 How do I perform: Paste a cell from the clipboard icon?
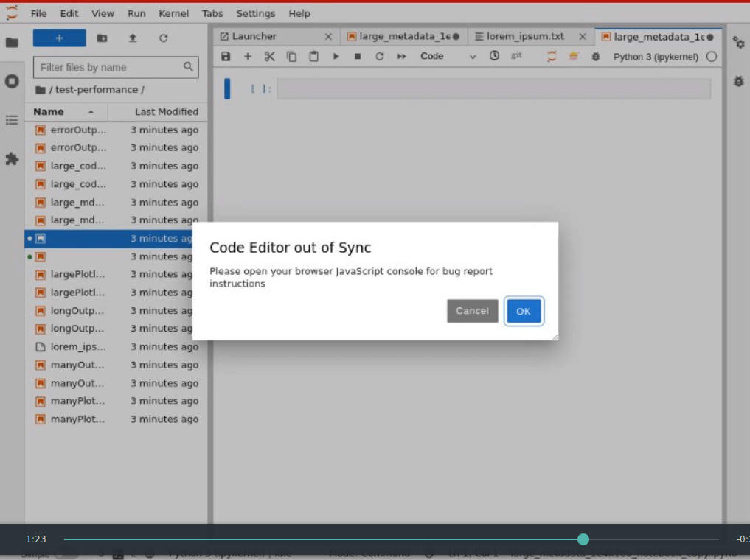(313, 55)
